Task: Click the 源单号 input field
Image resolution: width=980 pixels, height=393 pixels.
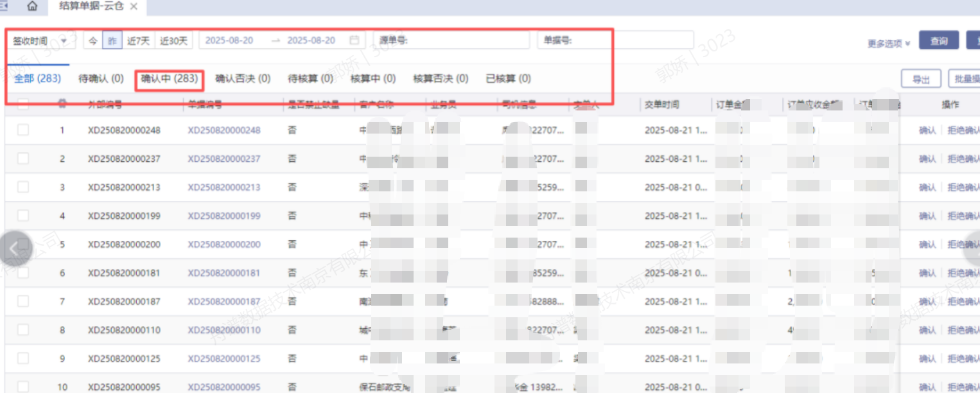Action: point(451,40)
